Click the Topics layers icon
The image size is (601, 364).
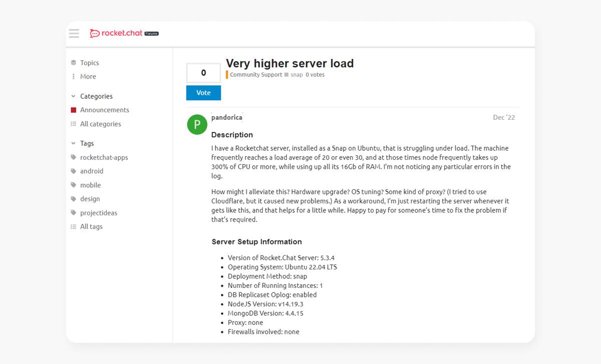(x=74, y=63)
